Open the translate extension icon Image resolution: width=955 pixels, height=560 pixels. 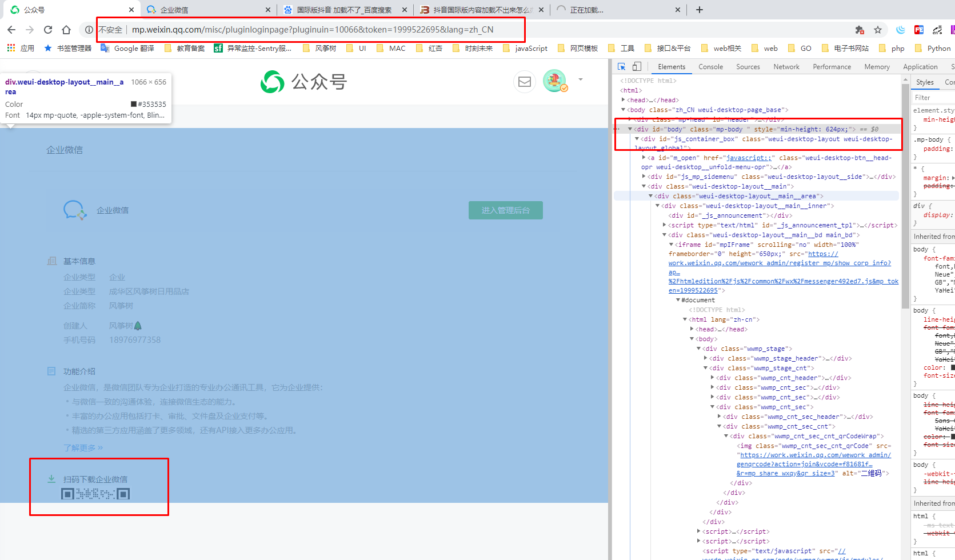coord(937,30)
